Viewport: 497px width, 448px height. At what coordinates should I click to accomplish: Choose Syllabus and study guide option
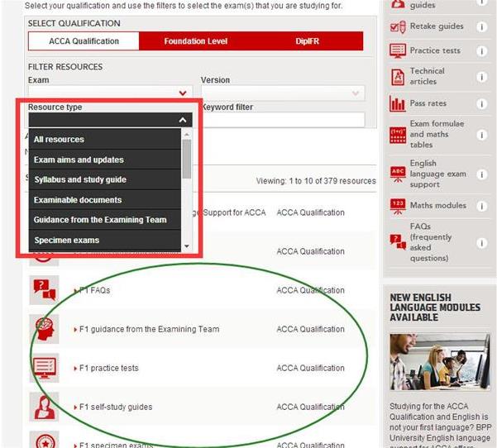[x=104, y=179]
